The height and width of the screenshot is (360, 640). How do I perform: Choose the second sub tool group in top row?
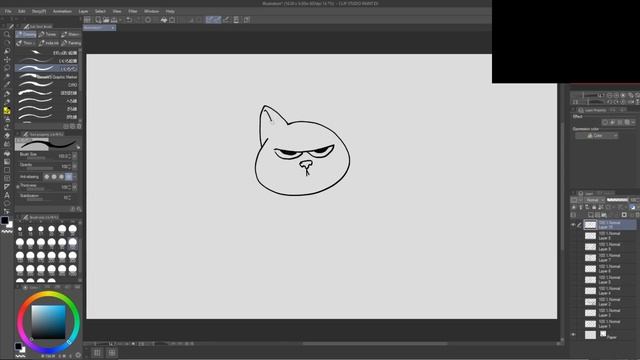coord(49,34)
